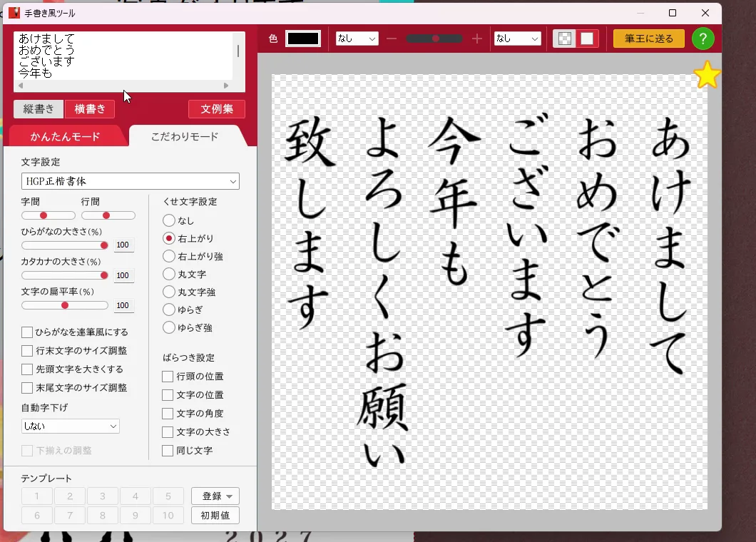Open the HGP正楷書体 font dropdown
Image resolution: width=756 pixels, height=542 pixels.
click(131, 181)
